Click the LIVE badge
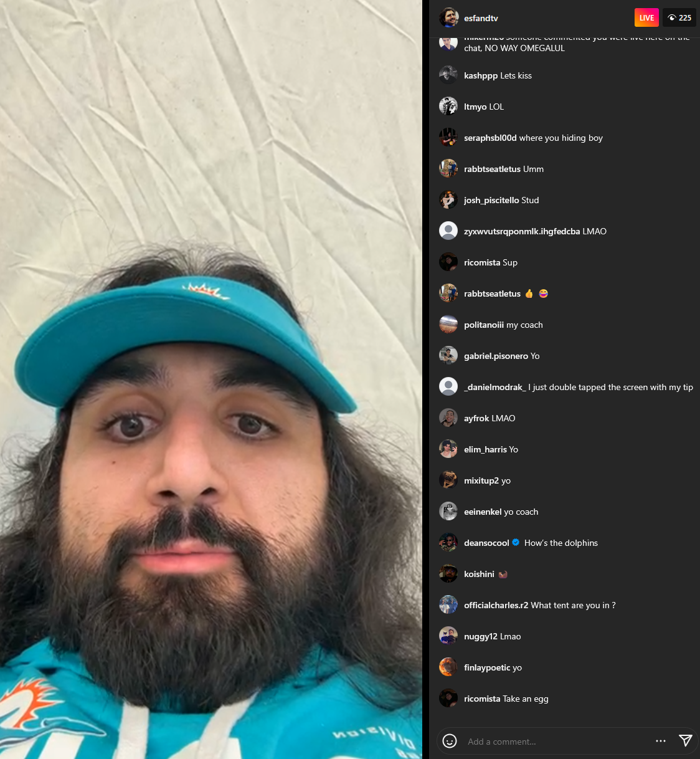 (x=646, y=18)
